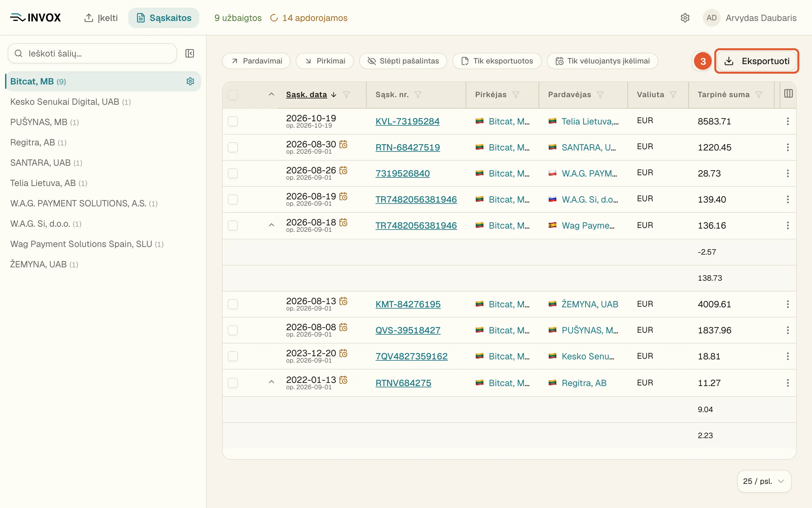The height and width of the screenshot is (508, 812).
Task: Open column chooser icon in table header
Action: (788, 94)
